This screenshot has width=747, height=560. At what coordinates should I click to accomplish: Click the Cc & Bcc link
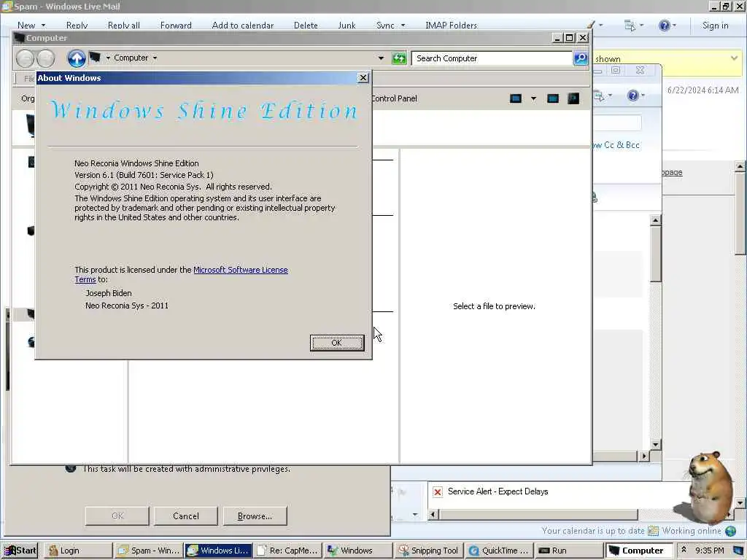[616, 145]
